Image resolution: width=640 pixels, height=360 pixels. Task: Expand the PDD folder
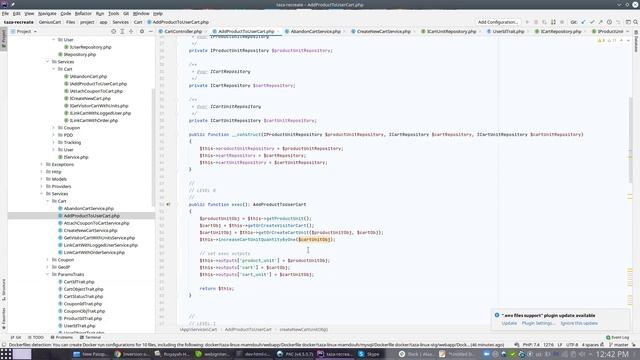pyautogui.click(x=53, y=135)
